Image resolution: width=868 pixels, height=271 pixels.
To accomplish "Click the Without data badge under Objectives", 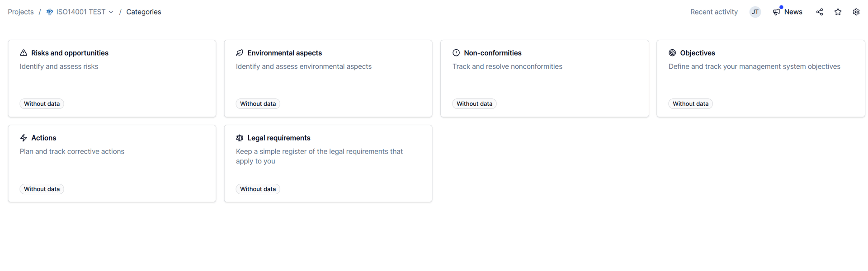I will [690, 104].
